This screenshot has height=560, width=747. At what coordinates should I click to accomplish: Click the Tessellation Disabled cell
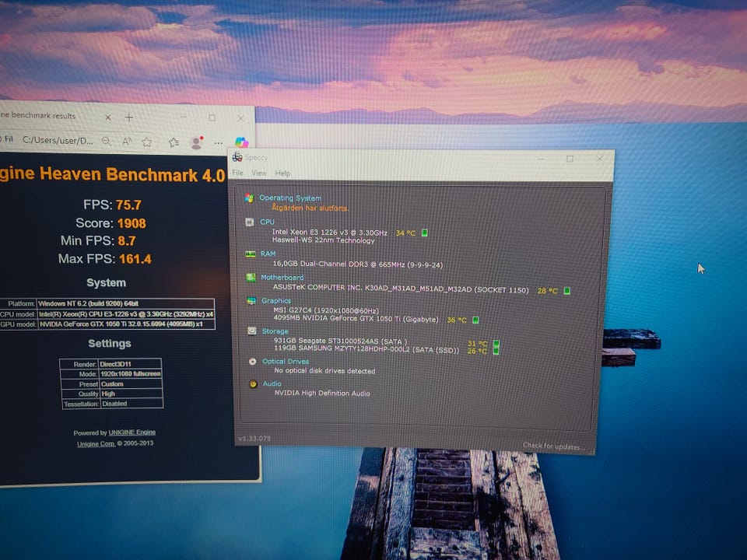pos(132,404)
